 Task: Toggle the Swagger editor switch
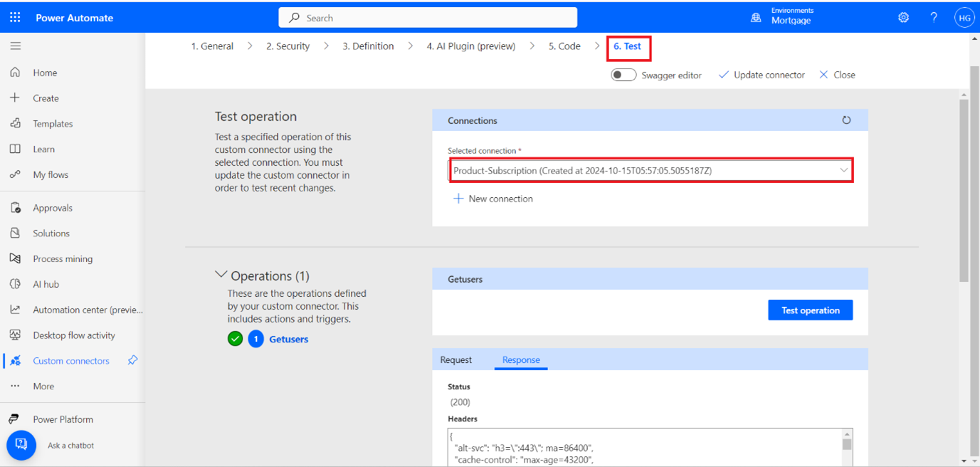coord(623,75)
